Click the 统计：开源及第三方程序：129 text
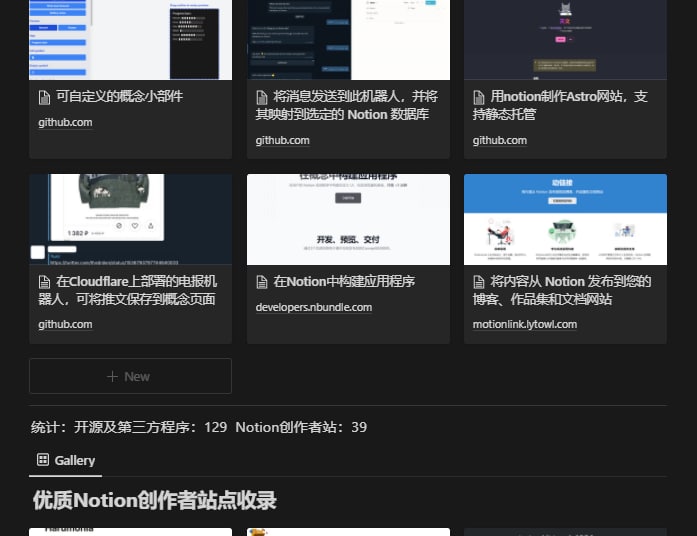Viewport: 697px width, 536px height. (x=129, y=427)
